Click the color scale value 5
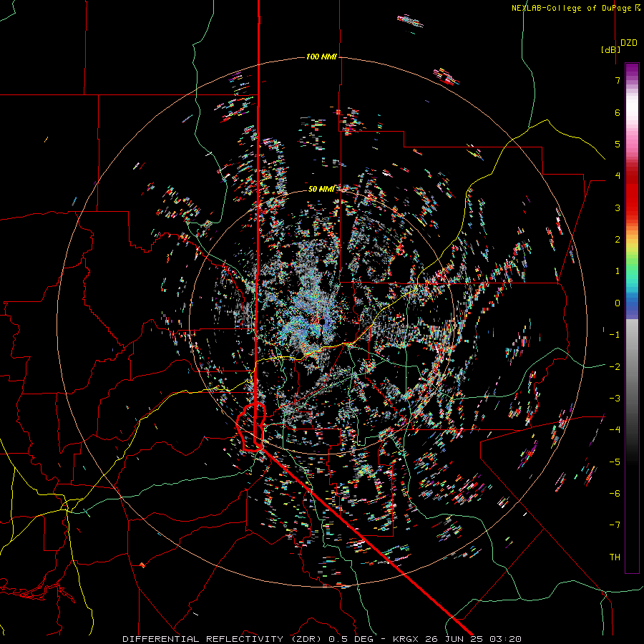 pyautogui.click(x=618, y=144)
